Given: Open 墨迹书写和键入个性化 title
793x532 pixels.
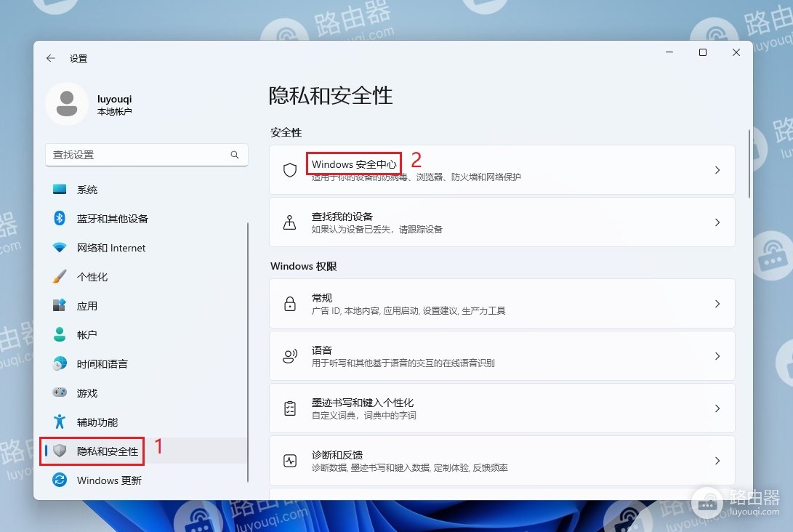Looking at the screenshot, I should [362, 403].
